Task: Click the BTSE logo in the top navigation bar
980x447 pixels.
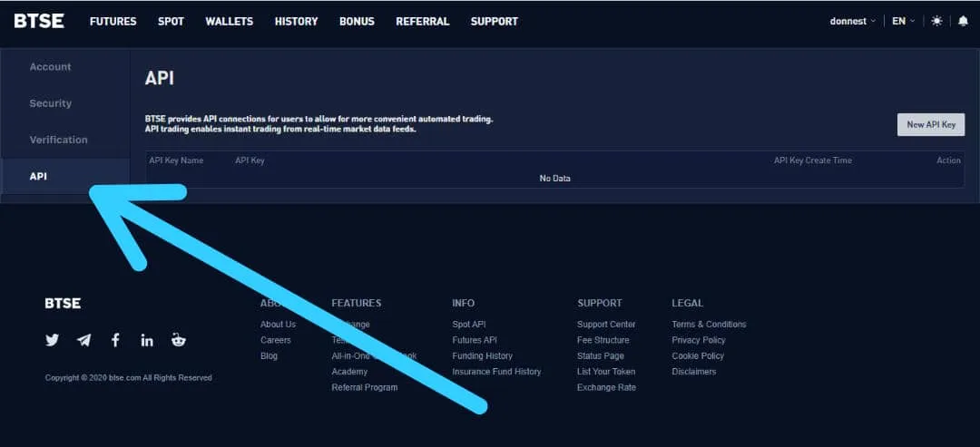Action: point(39,21)
